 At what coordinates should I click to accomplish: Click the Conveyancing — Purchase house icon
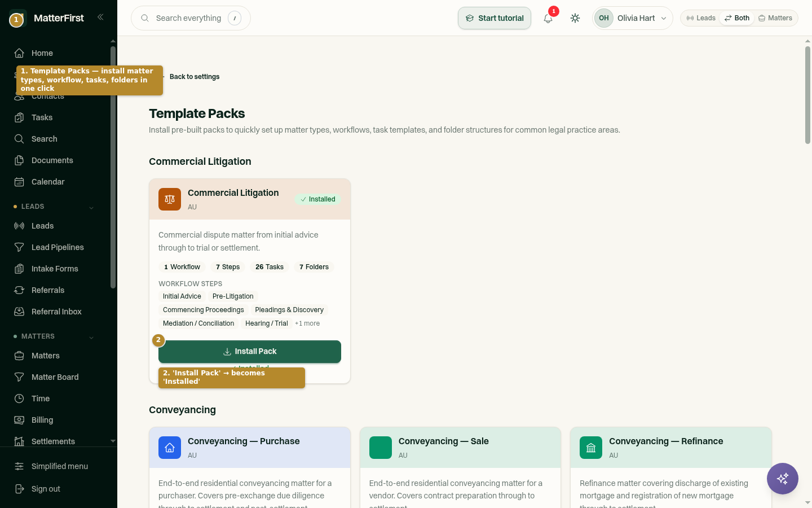pyautogui.click(x=170, y=448)
